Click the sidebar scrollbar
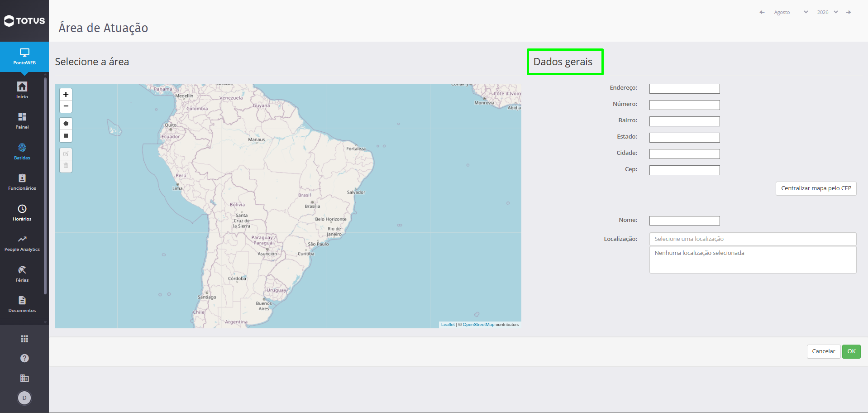 coord(45,186)
